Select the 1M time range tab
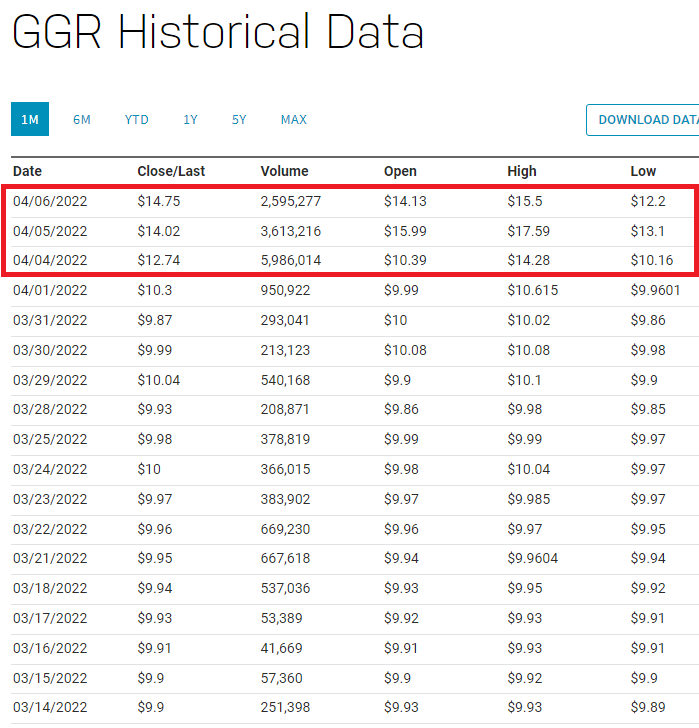The height and width of the screenshot is (728, 699). 30,119
